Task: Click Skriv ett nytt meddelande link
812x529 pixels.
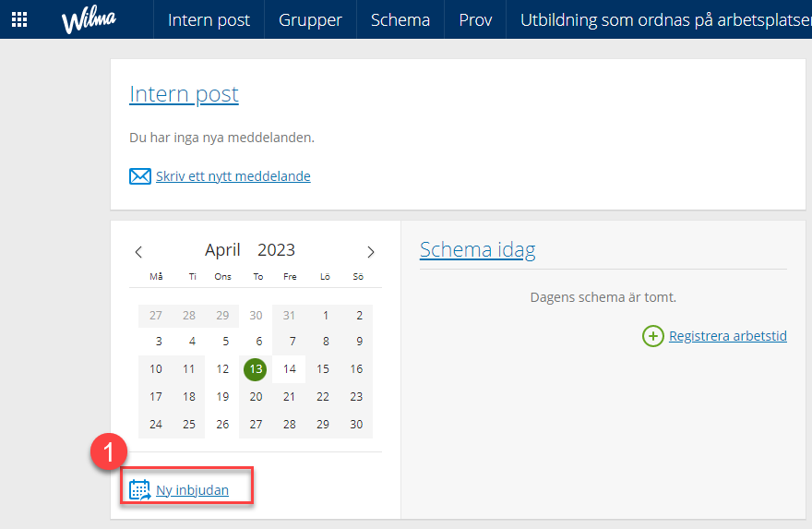Action: pos(233,176)
